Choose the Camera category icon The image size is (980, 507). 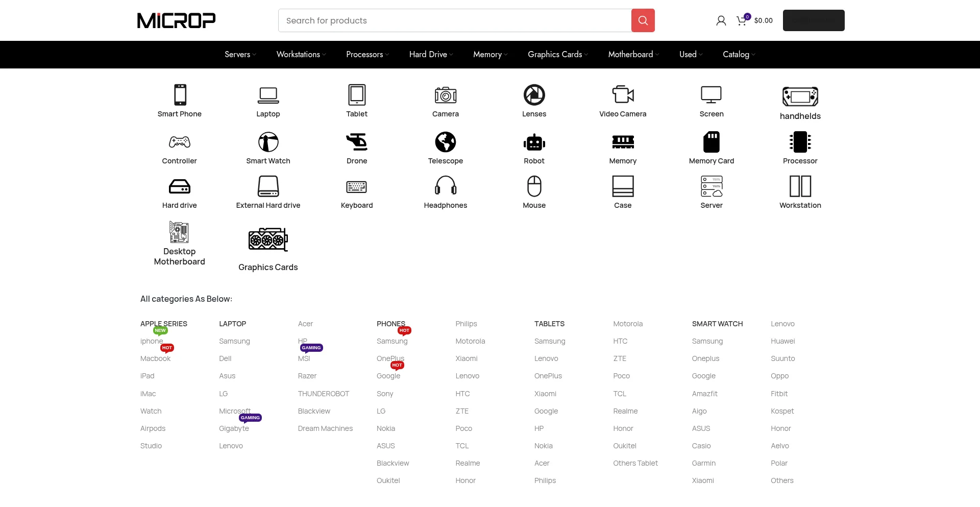coord(446,95)
